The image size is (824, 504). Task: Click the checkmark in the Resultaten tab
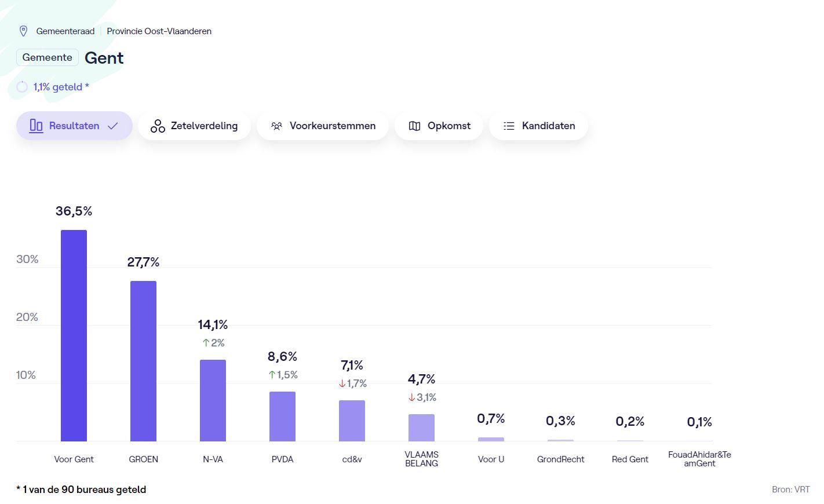(x=113, y=126)
